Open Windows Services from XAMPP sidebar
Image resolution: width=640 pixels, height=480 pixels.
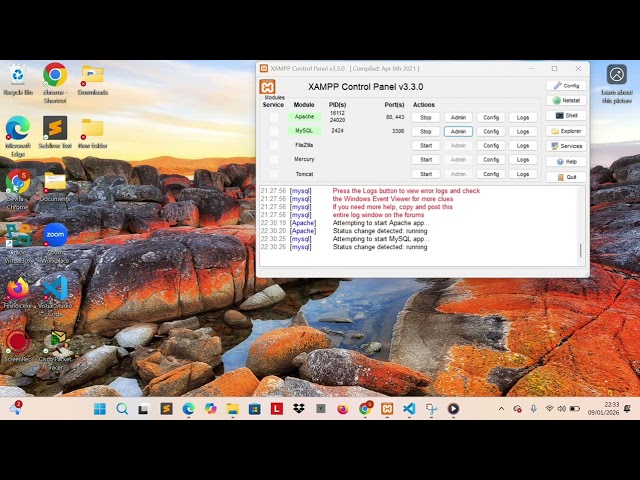(566, 146)
